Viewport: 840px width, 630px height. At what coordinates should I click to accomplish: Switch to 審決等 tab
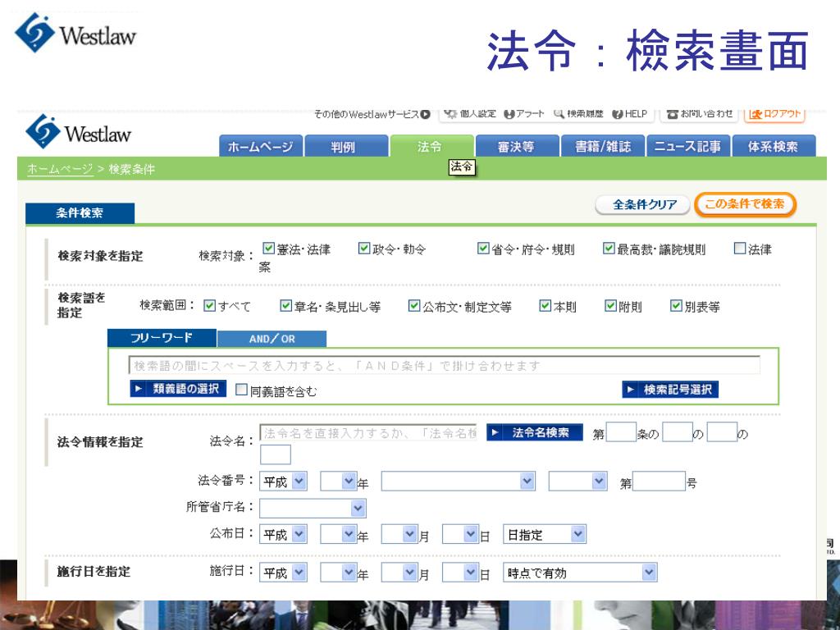[517, 146]
